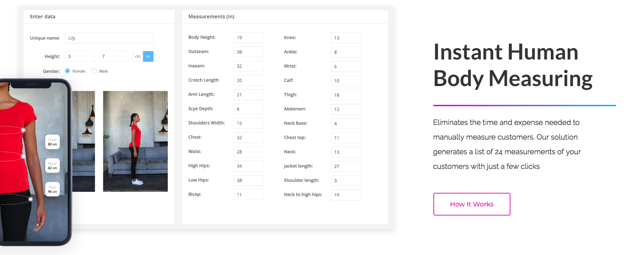Switch height unit to cm

click(x=138, y=56)
